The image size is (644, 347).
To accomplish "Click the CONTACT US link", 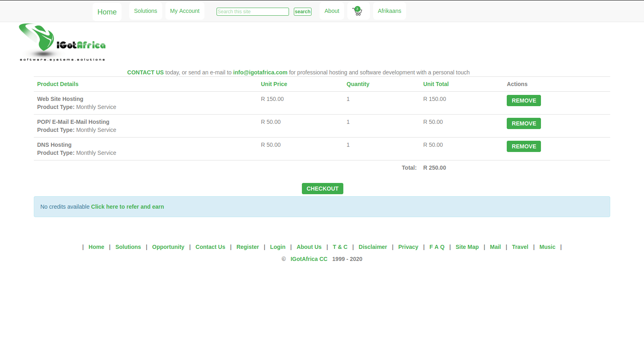I will 145,72.
